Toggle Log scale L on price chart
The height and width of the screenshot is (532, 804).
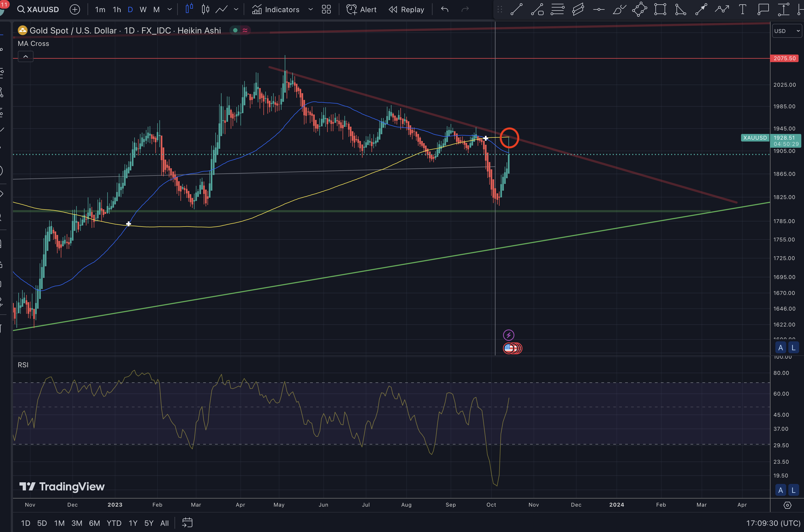point(793,348)
